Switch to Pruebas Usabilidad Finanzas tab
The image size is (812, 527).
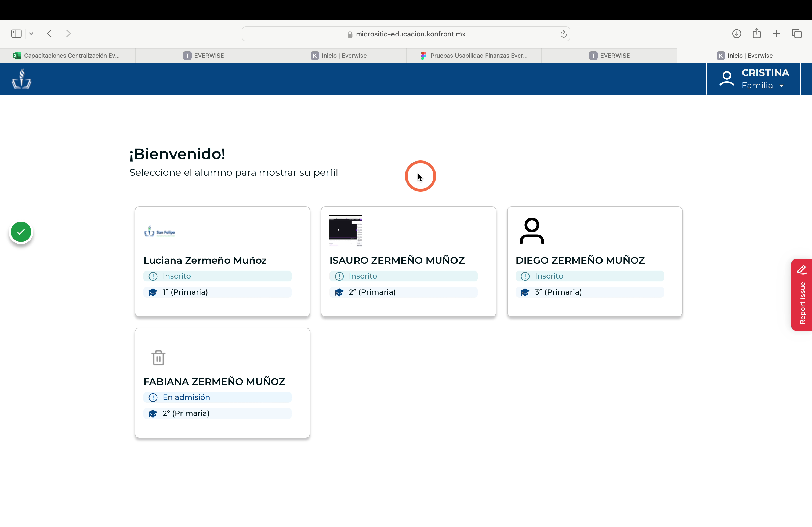point(474,55)
